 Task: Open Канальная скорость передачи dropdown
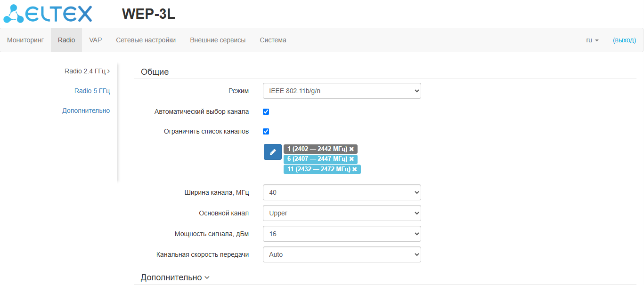[342, 254]
